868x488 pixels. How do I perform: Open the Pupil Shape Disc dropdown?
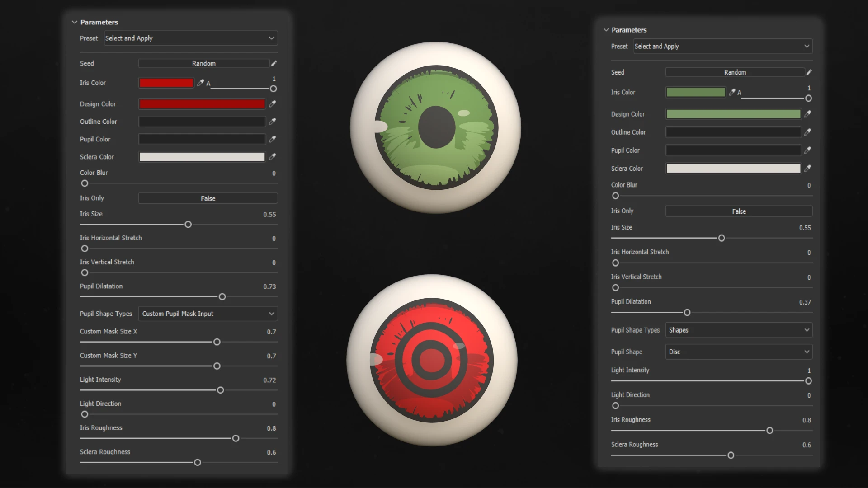click(739, 352)
